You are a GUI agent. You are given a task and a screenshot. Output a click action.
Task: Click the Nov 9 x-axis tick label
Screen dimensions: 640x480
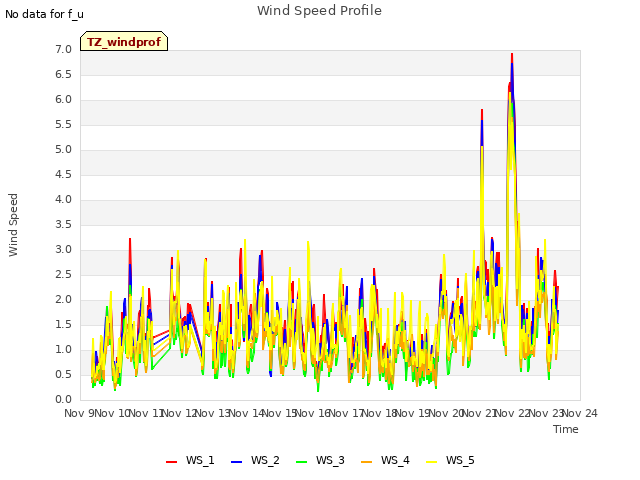(x=80, y=413)
